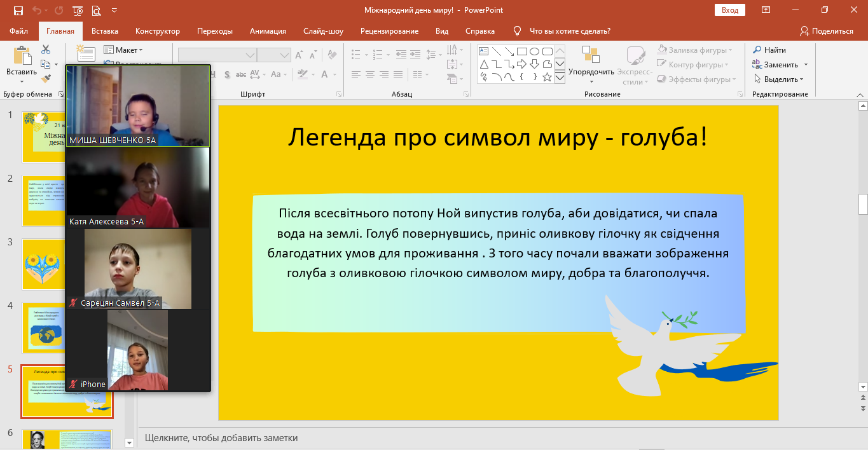Click the Next Slide double-arrow button
Screen dimensions: 868x450
click(x=863, y=409)
